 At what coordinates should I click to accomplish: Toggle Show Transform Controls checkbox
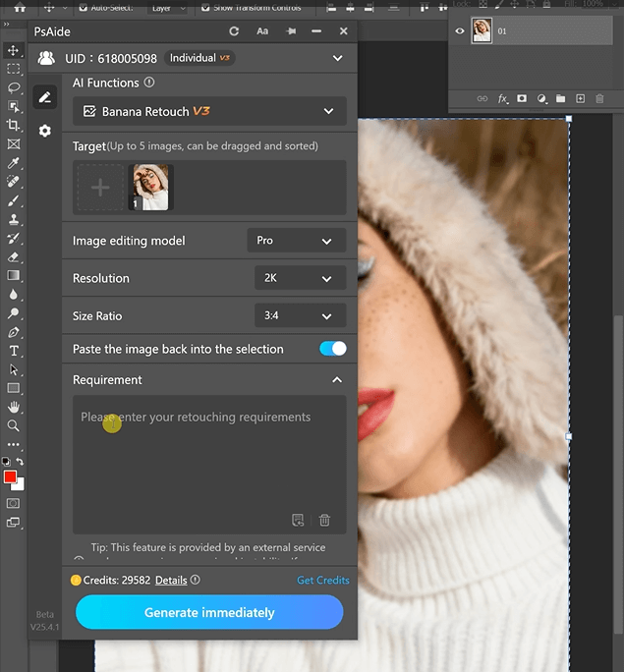[205, 7]
